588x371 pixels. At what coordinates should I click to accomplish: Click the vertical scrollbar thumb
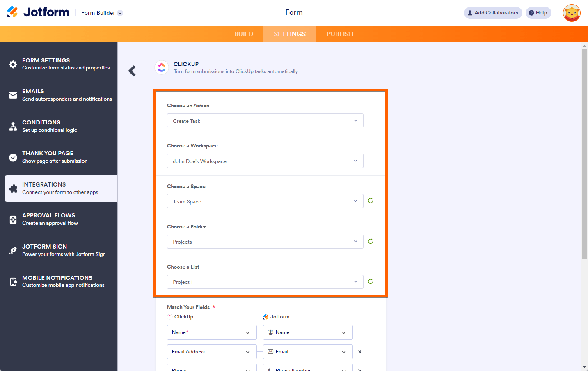(x=584, y=154)
